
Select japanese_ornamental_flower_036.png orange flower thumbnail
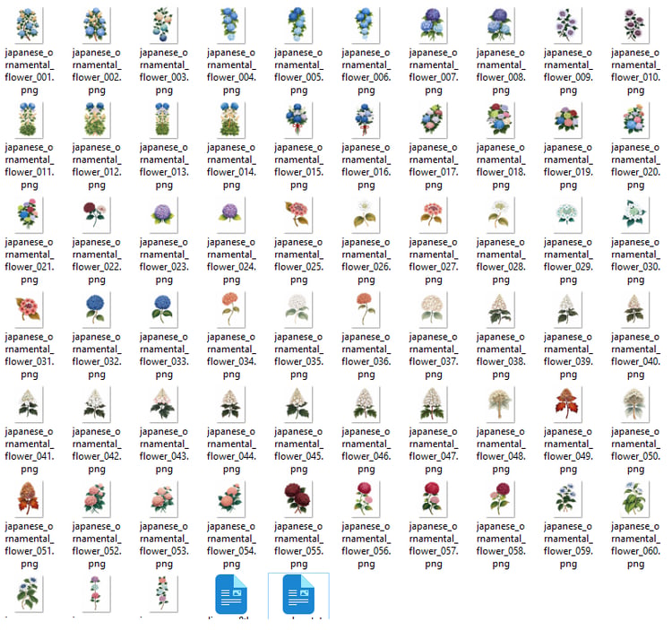click(x=366, y=309)
